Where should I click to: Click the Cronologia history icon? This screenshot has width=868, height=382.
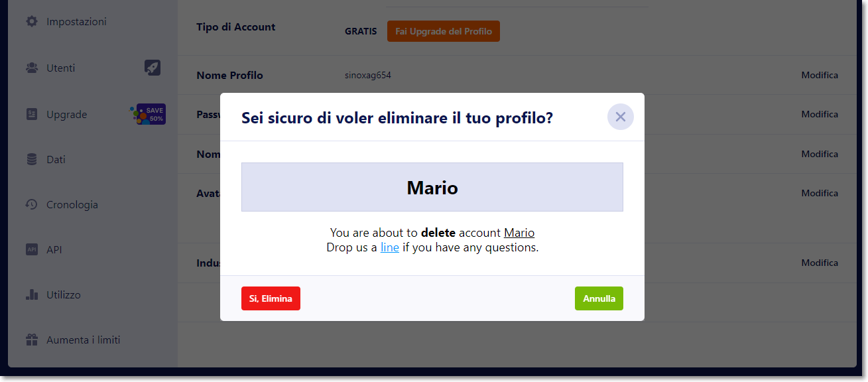click(x=32, y=204)
